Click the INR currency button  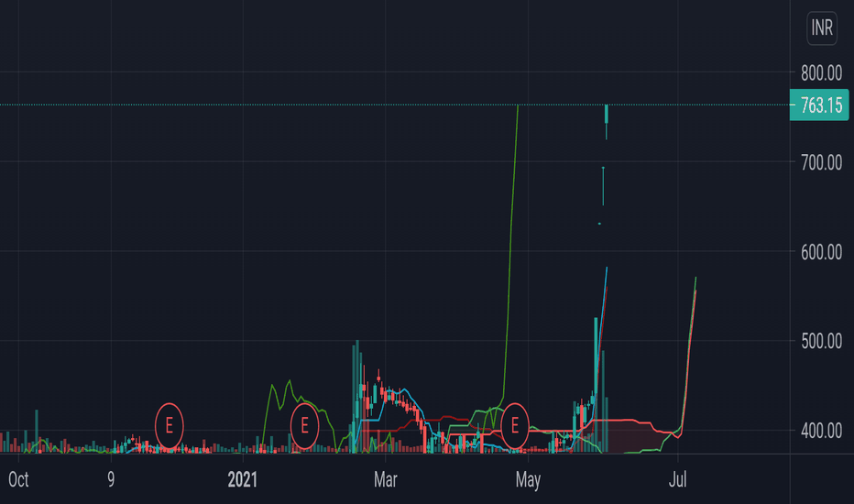(822, 27)
